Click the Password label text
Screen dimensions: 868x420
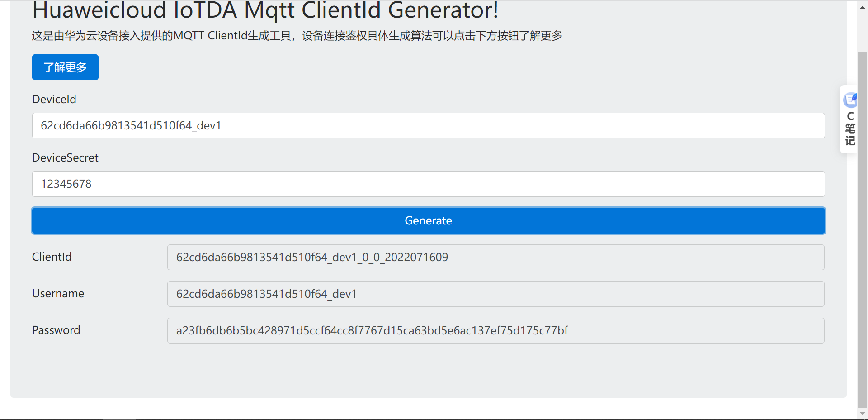coord(56,330)
